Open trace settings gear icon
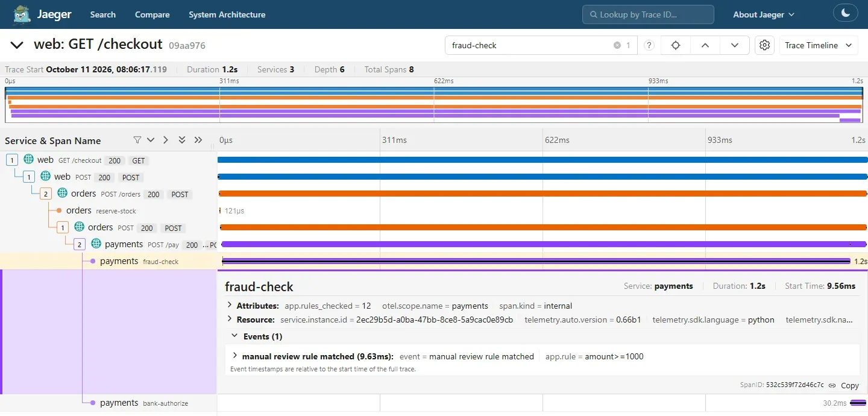 (x=764, y=45)
